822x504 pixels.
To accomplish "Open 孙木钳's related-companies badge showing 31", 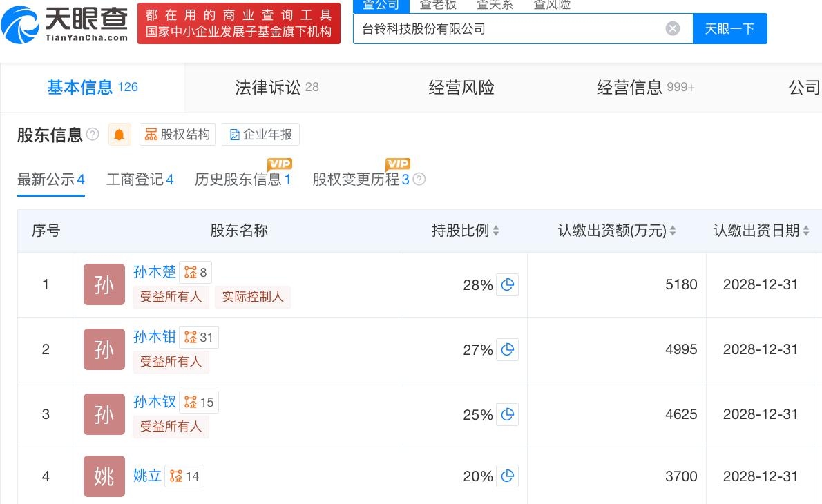I will (x=199, y=337).
